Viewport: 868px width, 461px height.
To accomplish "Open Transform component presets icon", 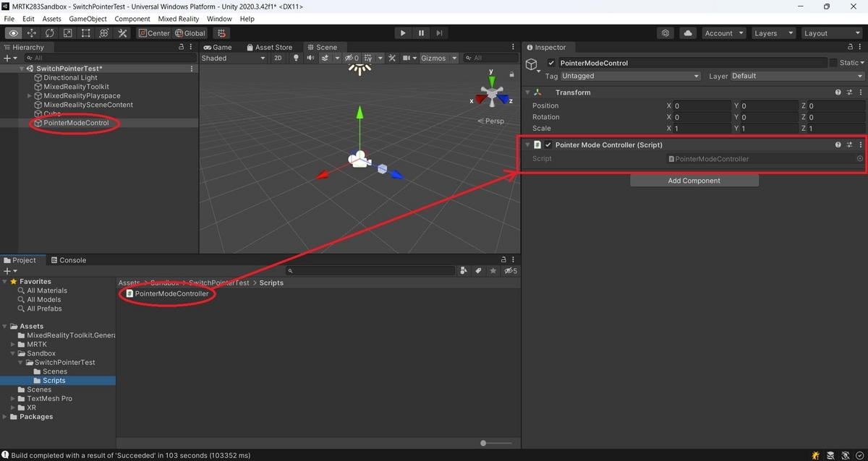I will click(850, 92).
